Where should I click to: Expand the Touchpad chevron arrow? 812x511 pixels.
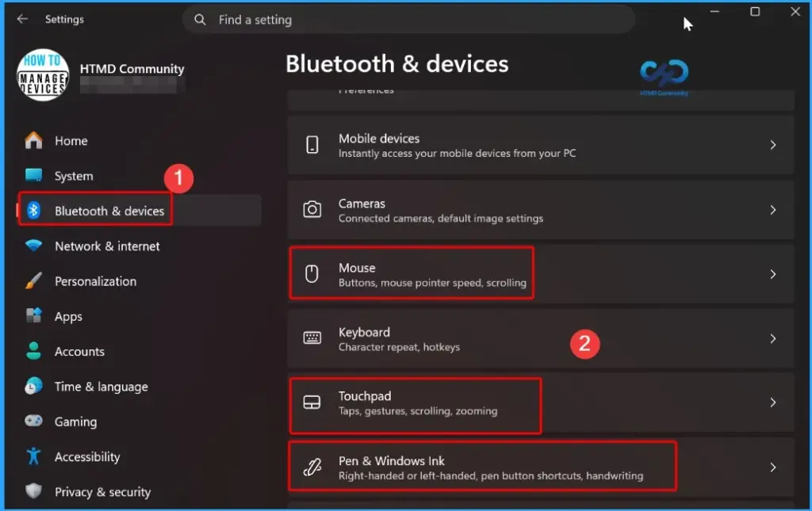pos(772,402)
